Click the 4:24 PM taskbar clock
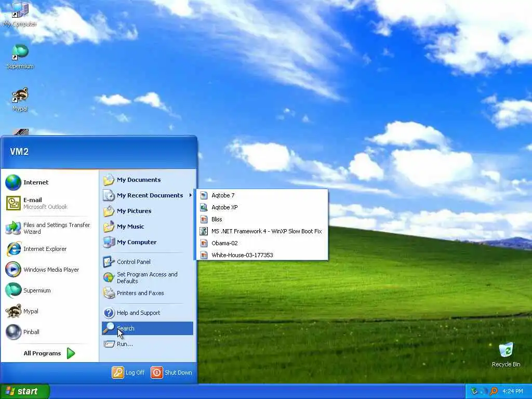 click(x=513, y=391)
